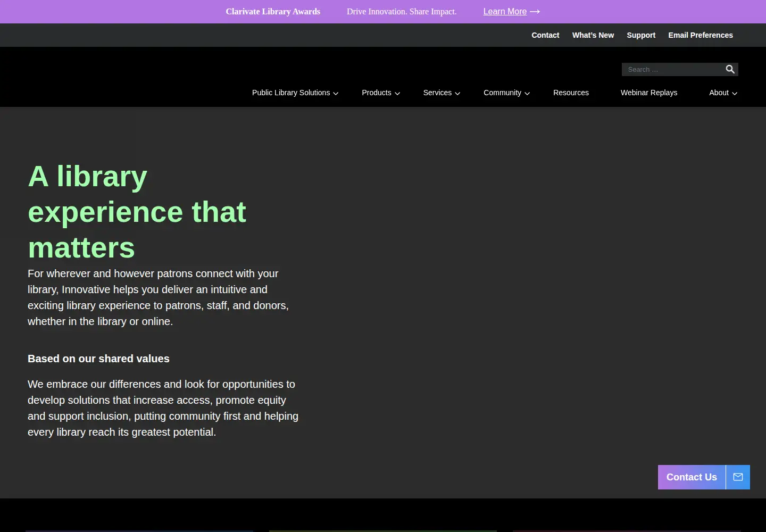The height and width of the screenshot is (532, 766).
Task: Open the Public Library Solutions menu
Action: tap(291, 93)
